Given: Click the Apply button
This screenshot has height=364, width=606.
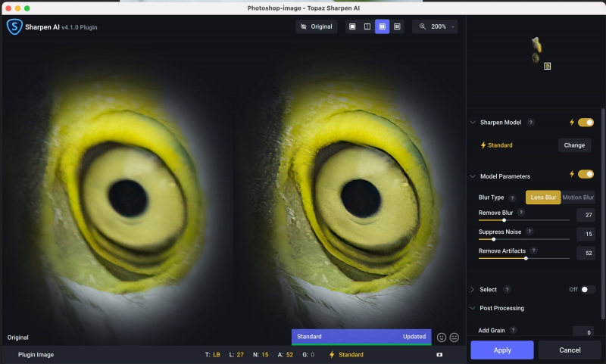Looking at the screenshot, I should [502, 350].
